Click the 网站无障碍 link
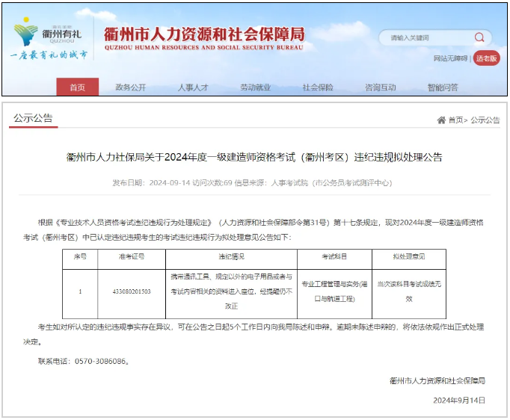This screenshot has width=510, height=420. (x=450, y=58)
